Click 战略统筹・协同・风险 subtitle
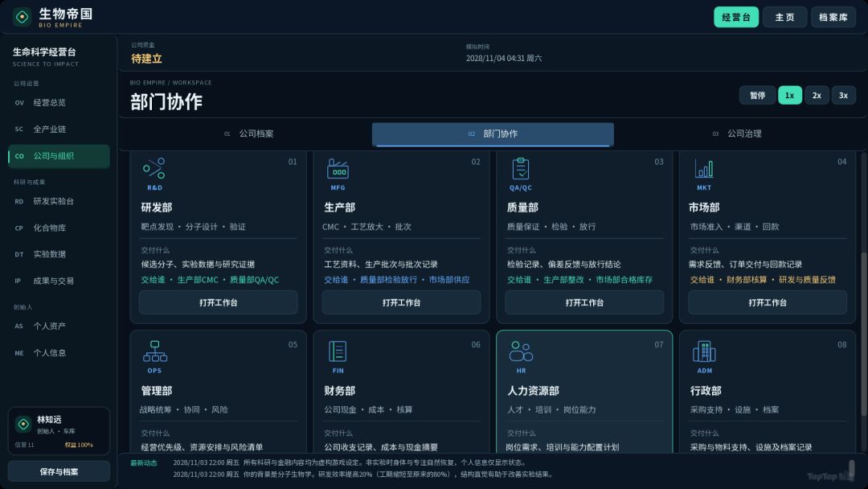 (183, 410)
